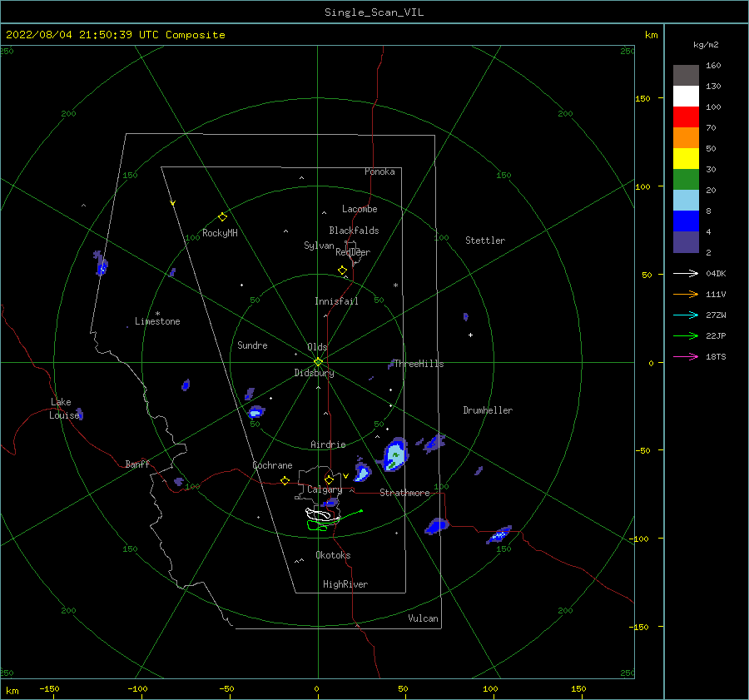Click the cyan 27ZW track arrow in legend
The image size is (749, 700).
686,315
